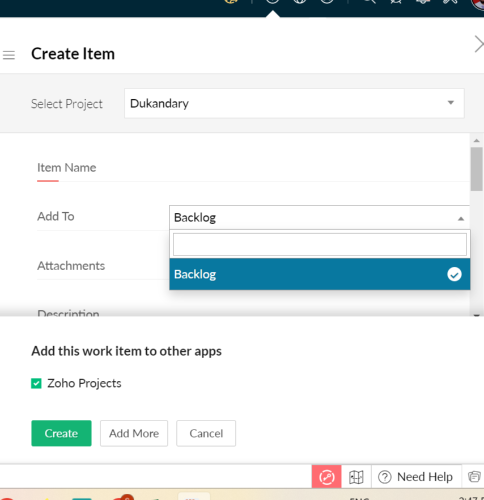Click the Add More button
The image size is (484, 500).
click(134, 433)
